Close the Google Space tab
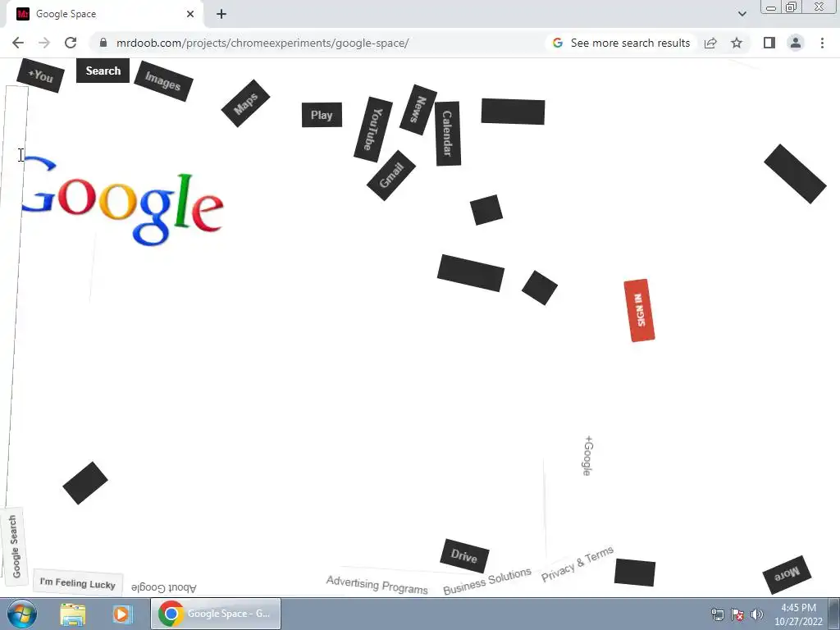 190,15
